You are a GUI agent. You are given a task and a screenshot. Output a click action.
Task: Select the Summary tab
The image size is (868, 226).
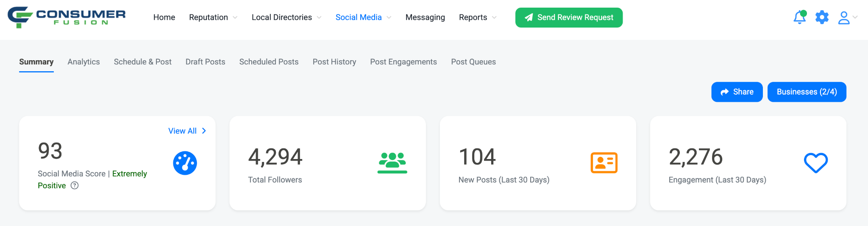(36, 62)
